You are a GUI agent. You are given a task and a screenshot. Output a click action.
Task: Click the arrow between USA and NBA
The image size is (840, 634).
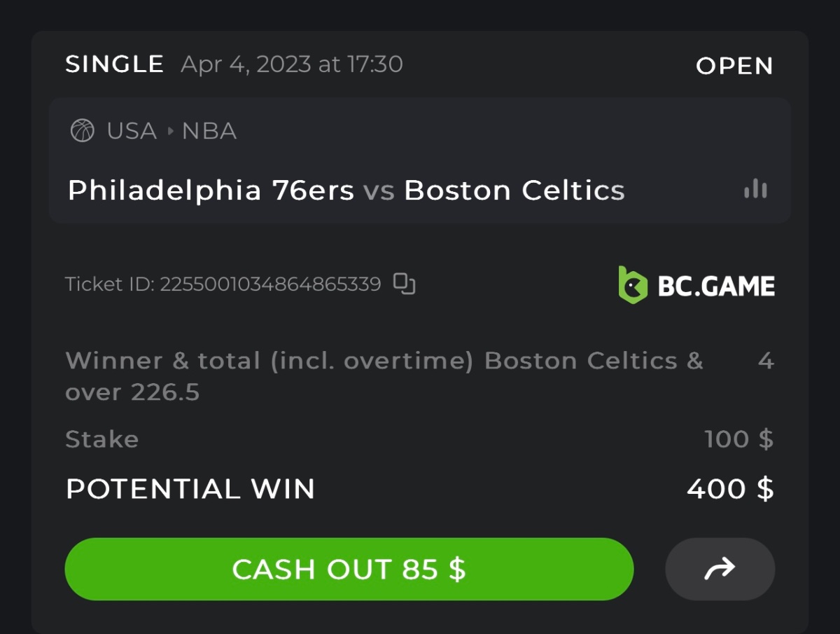(x=169, y=131)
